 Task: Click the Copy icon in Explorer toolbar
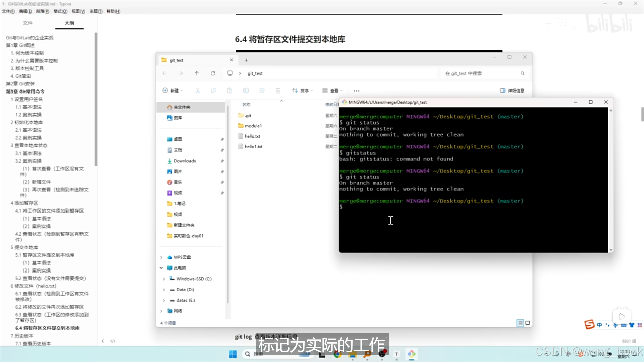point(214,90)
